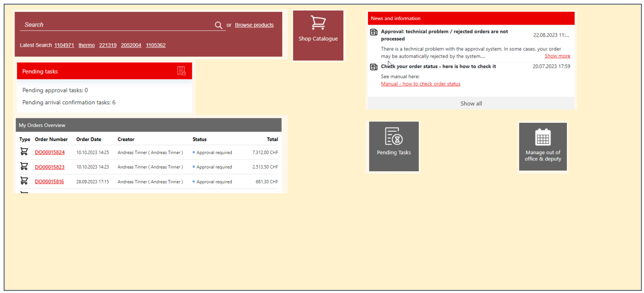Click cart icon for order DO00015824
The height and width of the screenshot is (293, 644).
[x=24, y=152]
